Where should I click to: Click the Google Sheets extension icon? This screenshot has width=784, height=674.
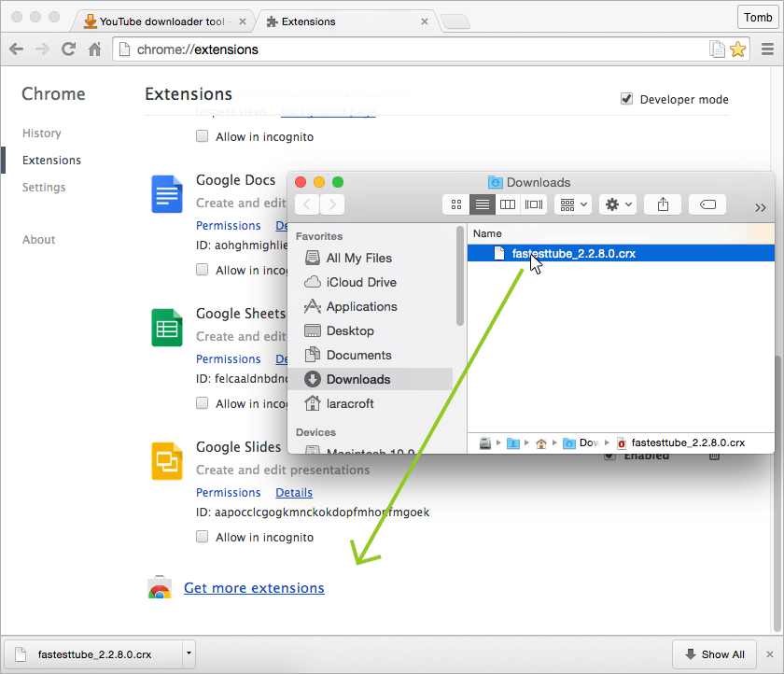[167, 328]
